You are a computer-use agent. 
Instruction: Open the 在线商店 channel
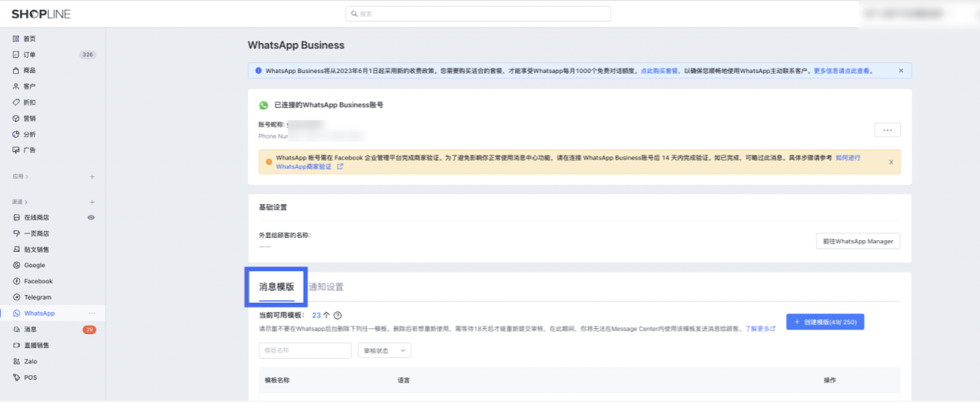(36, 218)
